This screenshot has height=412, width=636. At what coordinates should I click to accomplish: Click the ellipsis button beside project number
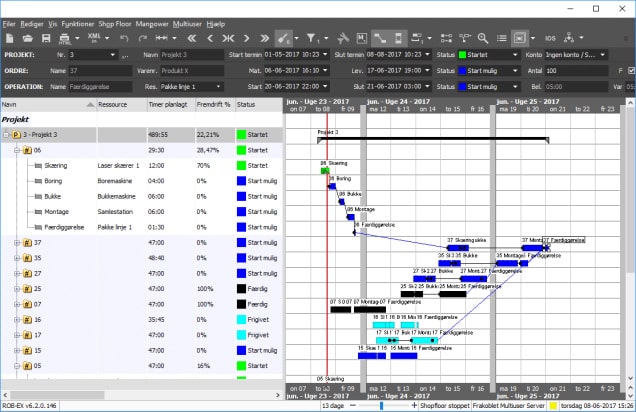click(125, 55)
